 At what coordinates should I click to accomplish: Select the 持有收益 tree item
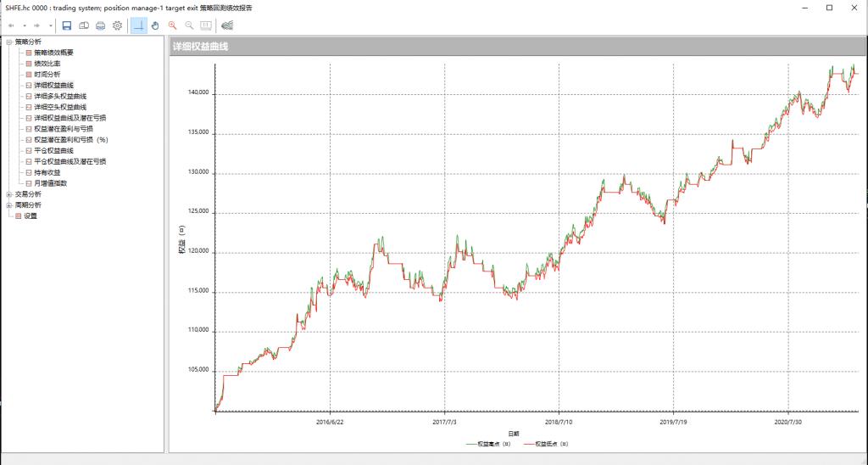[47, 172]
